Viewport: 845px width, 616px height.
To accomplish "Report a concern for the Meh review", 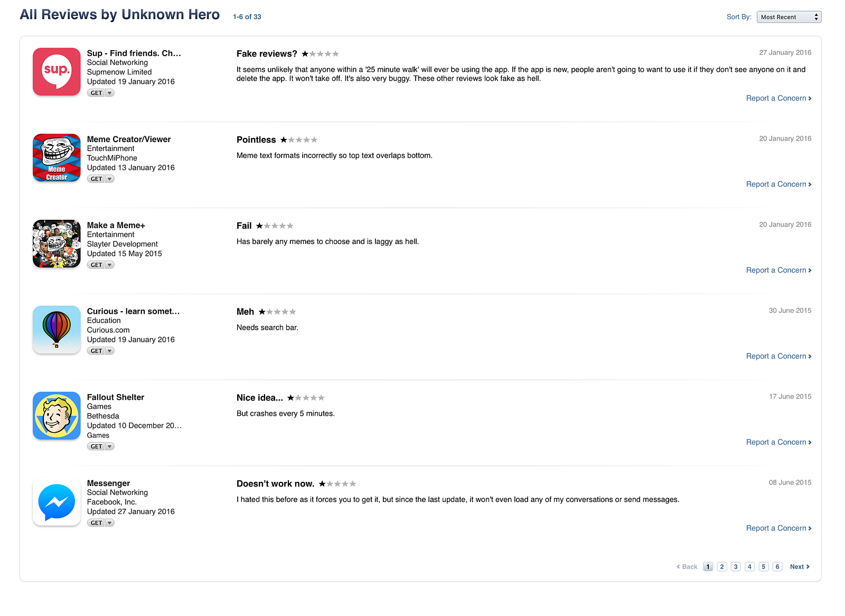I will [778, 356].
